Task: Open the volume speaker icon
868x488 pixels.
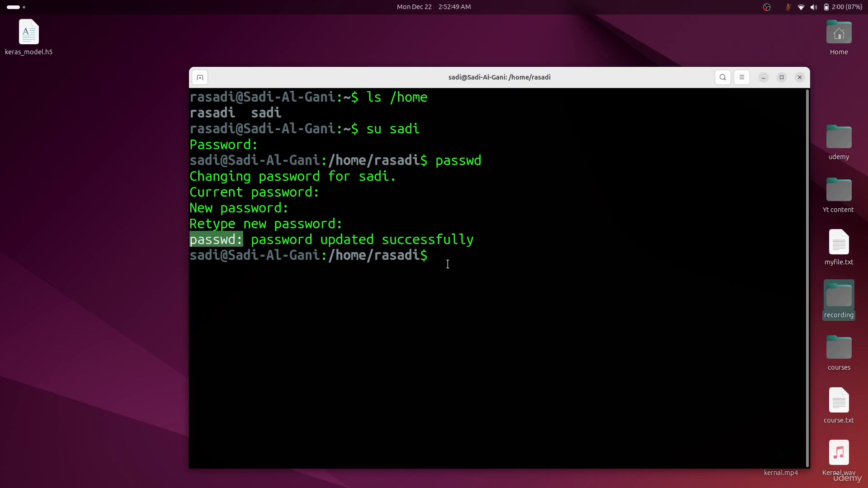Action: (x=813, y=7)
